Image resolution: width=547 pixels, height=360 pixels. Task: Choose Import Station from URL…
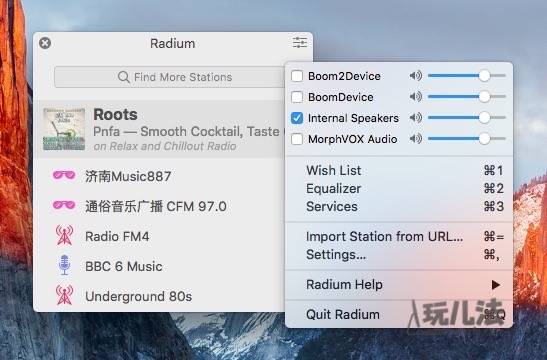(399, 237)
